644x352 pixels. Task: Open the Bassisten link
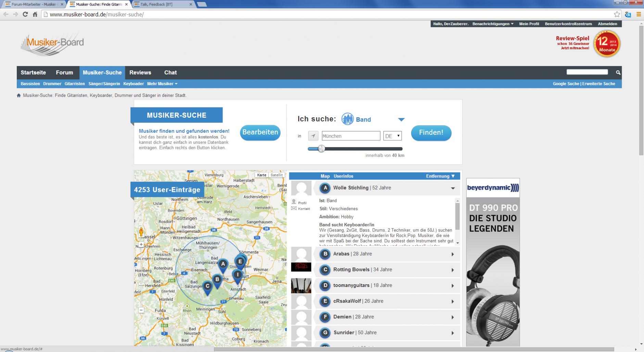click(x=30, y=84)
